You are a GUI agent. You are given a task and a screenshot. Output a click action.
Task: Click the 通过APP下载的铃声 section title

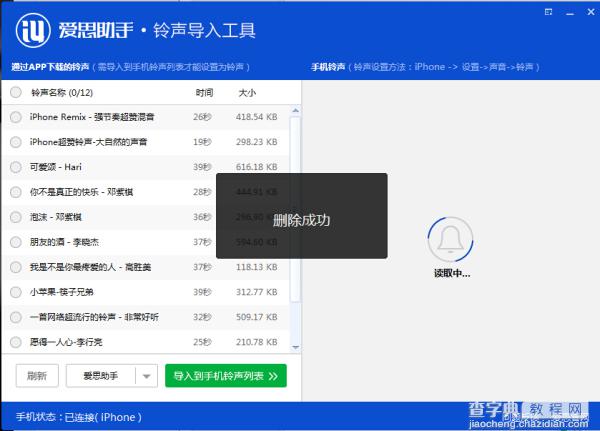(x=50, y=67)
